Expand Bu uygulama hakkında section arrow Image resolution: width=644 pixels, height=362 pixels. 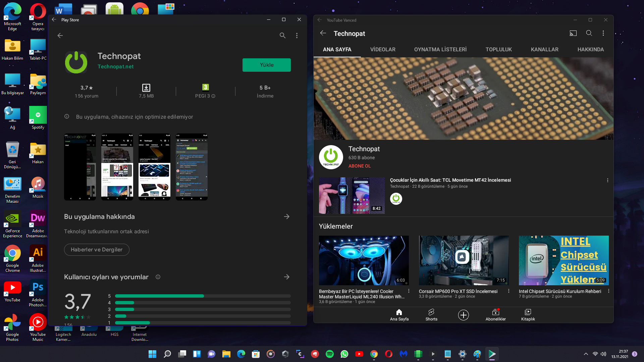pyautogui.click(x=286, y=217)
